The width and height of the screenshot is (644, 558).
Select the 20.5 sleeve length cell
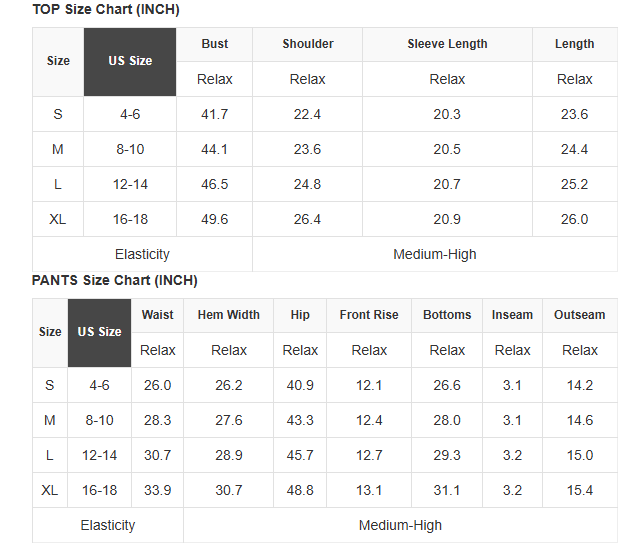(x=447, y=149)
